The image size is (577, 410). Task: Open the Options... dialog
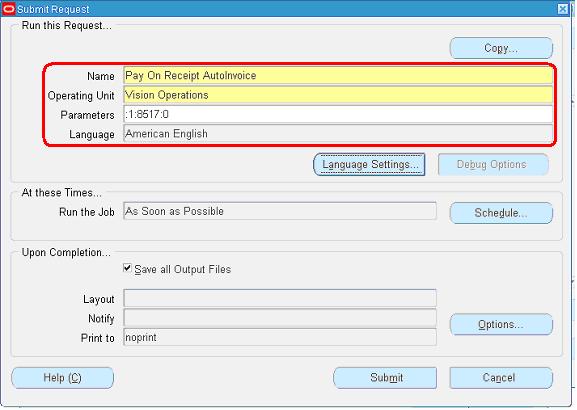click(x=501, y=325)
